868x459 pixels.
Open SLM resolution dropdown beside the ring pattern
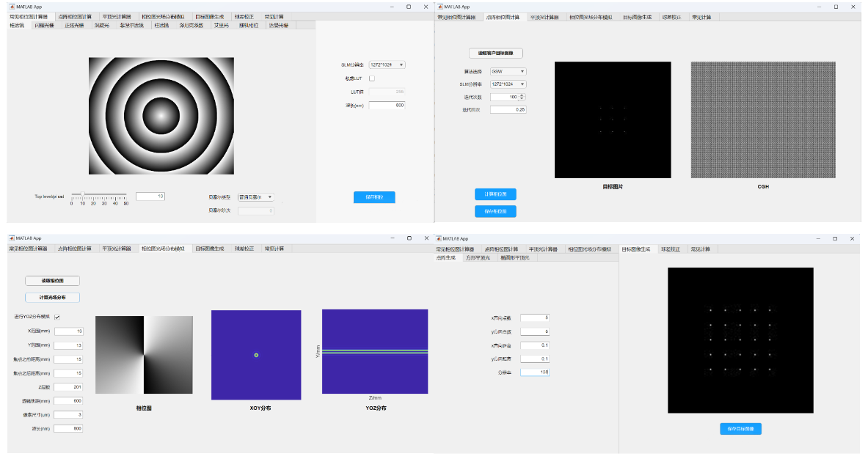point(387,65)
